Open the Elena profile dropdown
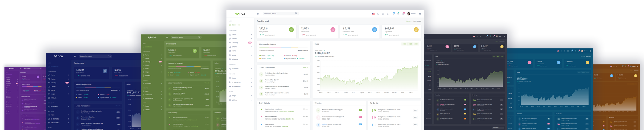644x130 pixels. [x=412, y=14]
